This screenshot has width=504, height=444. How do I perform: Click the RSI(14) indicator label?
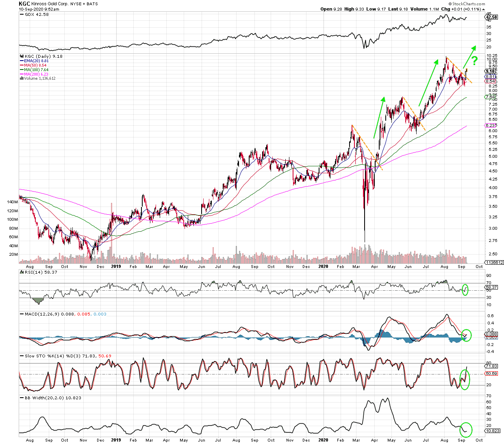click(35, 272)
